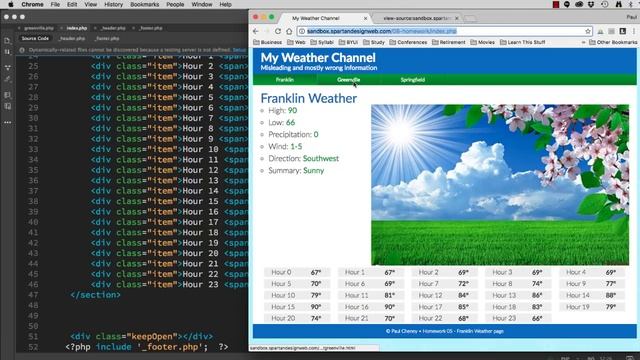Open the Window menu
Image resolution: width=640 pixels, height=360 pixels.
[x=202, y=4]
